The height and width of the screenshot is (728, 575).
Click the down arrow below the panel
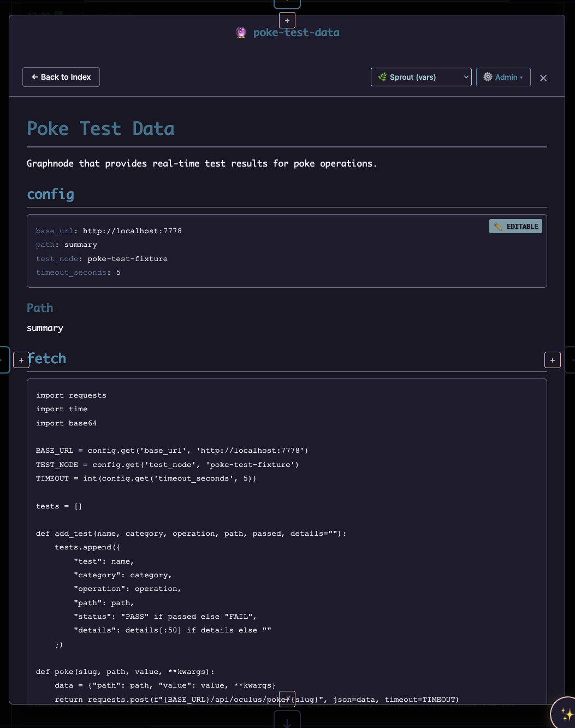click(x=287, y=722)
